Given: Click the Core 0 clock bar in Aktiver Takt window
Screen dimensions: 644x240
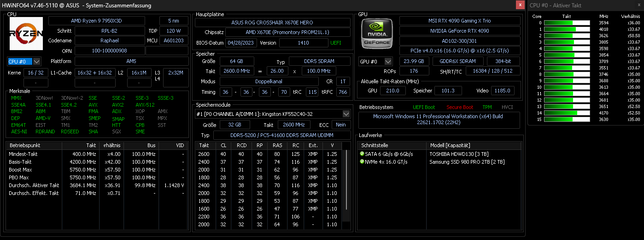Looking at the screenshot, I should click(567, 23).
